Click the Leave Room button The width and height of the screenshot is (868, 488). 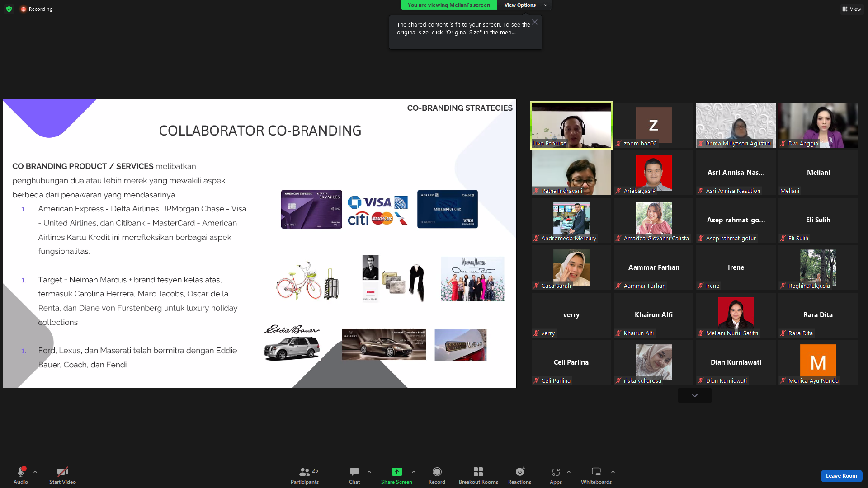point(841,476)
